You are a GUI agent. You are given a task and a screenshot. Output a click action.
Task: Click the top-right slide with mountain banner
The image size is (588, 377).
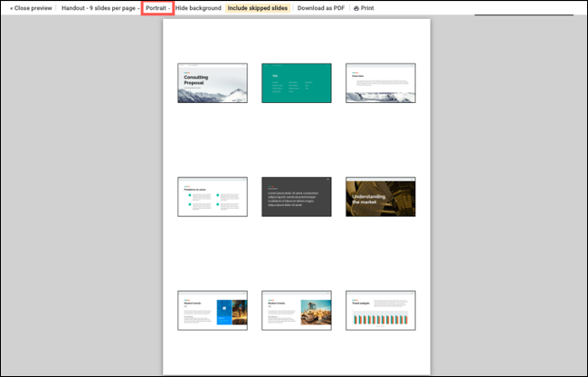click(380, 83)
